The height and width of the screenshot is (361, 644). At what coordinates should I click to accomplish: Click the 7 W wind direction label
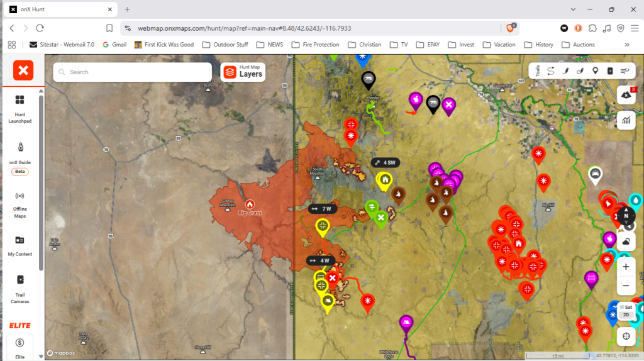(x=323, y=209)
